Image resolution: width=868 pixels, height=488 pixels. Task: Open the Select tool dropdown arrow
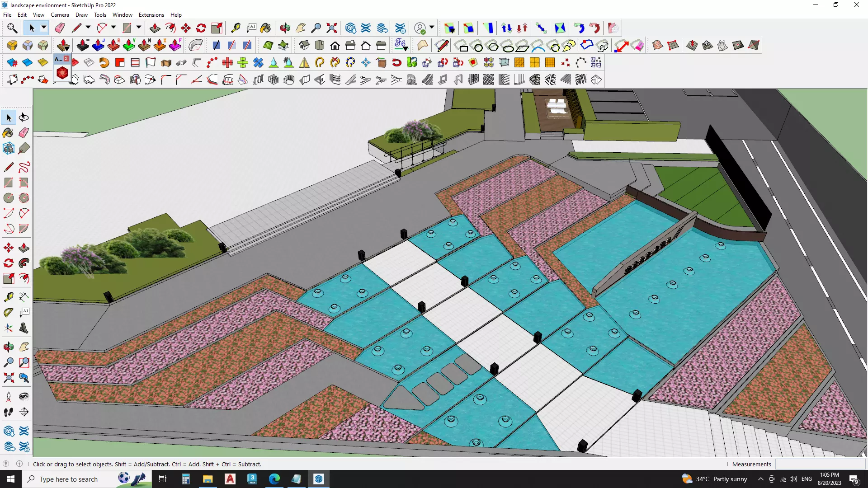(x=44, y=28)
